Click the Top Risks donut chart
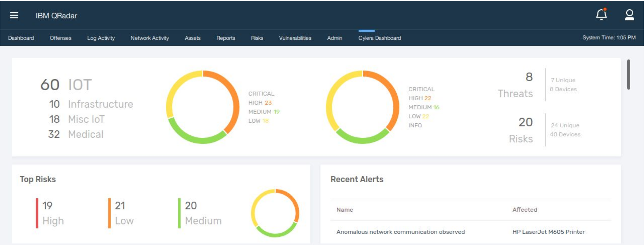The height and width of the screenshot is (249, 644). coord(275,213)
